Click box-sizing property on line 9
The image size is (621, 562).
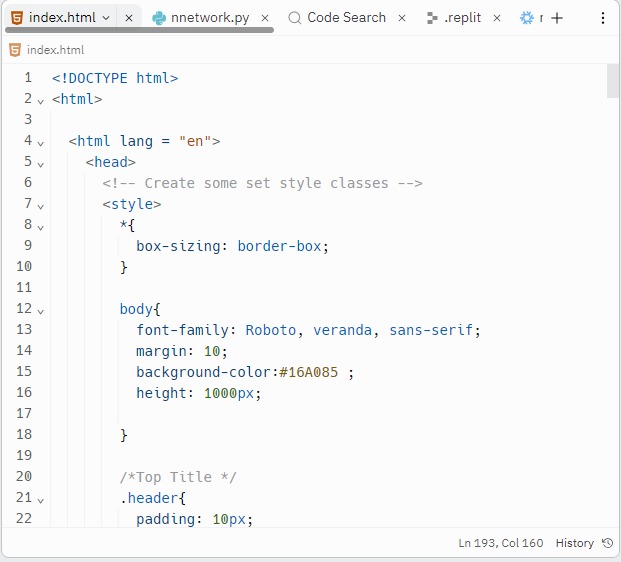(178, 246)
